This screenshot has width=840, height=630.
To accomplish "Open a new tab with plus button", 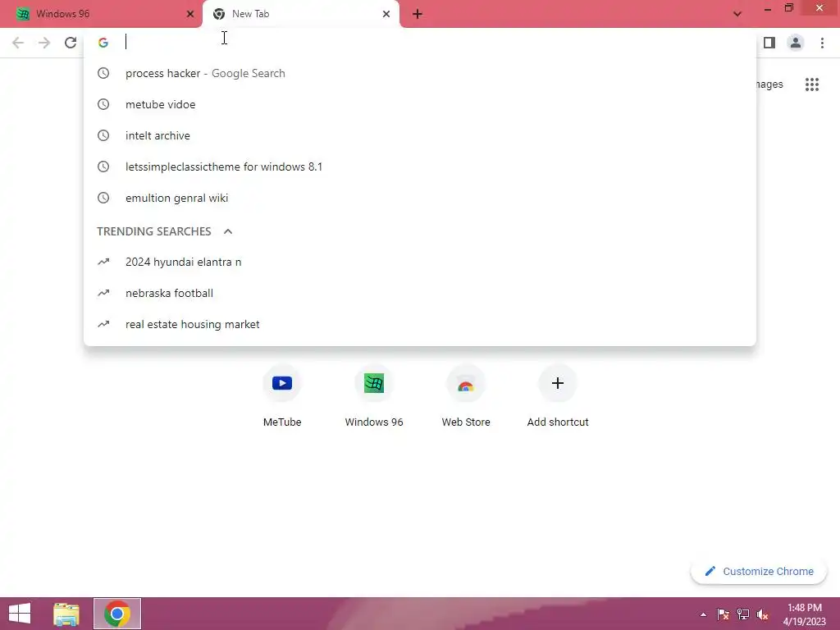I will click(418, 15).
